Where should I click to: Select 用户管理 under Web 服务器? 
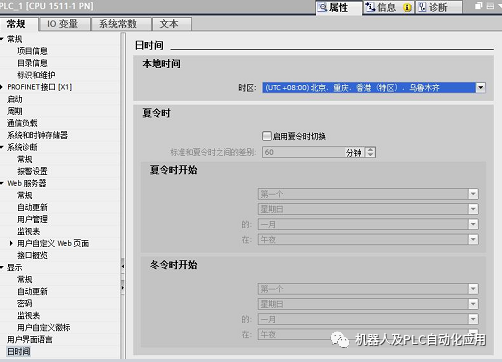[32, 219]
